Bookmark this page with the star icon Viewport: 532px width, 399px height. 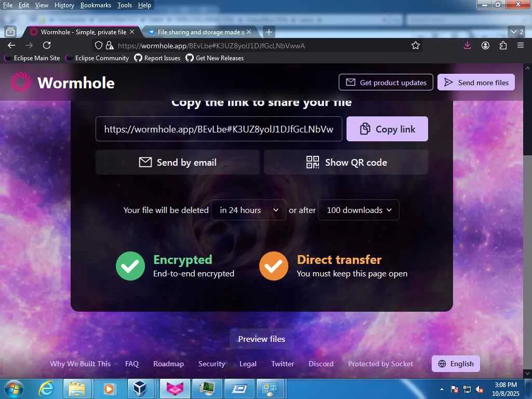coord(416,46)
